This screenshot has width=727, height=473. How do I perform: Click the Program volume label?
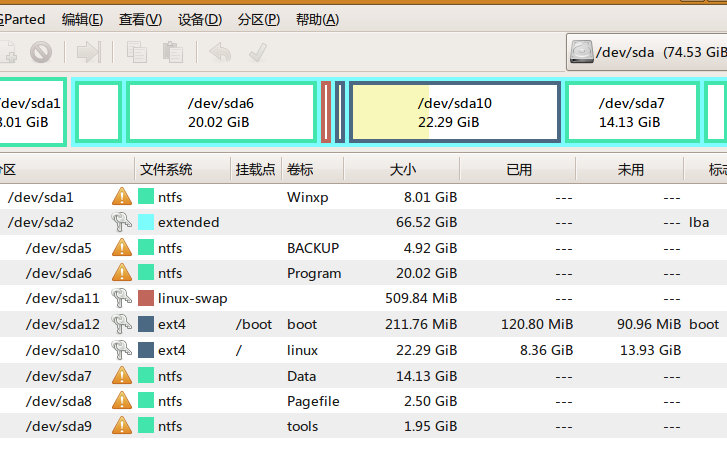(x=314, y=274)
